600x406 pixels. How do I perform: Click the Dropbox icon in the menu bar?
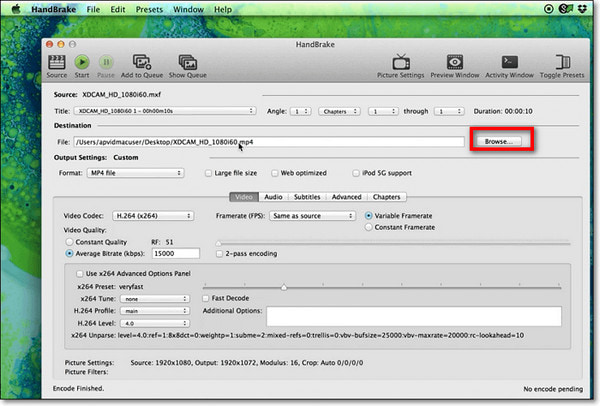pyautogui.click(x=583, y=8)
